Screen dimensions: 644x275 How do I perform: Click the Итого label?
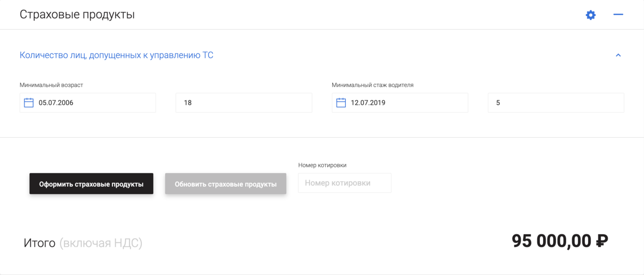(39, 243)
